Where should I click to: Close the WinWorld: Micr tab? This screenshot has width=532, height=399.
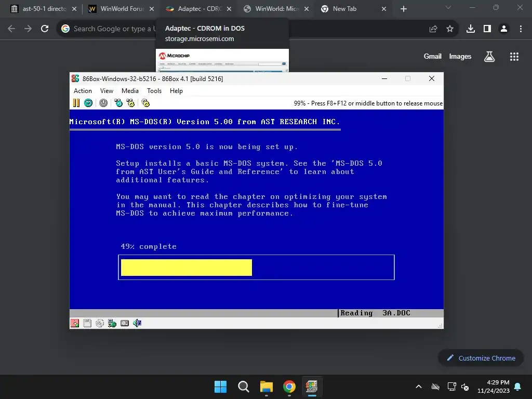(307, 9)
